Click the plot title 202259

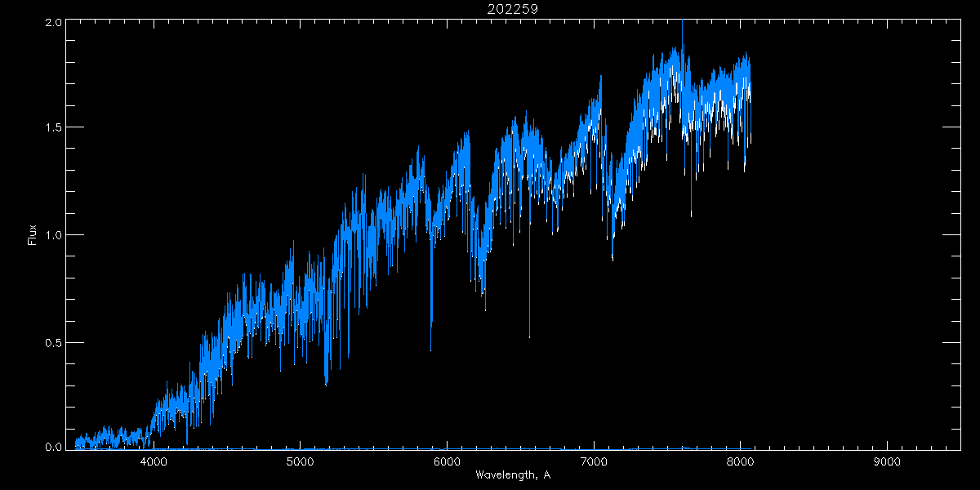coord(514,9)
